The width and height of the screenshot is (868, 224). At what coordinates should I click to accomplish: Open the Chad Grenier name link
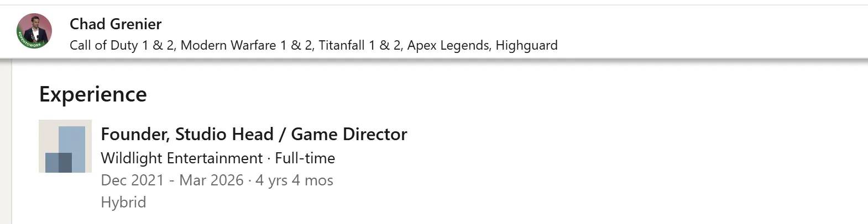(116, 24)
